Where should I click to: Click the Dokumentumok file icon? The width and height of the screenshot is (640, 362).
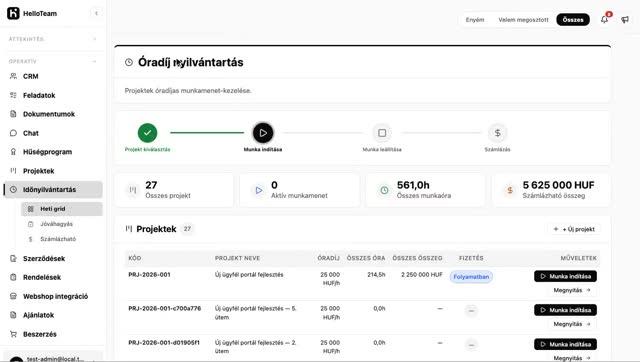13,114
